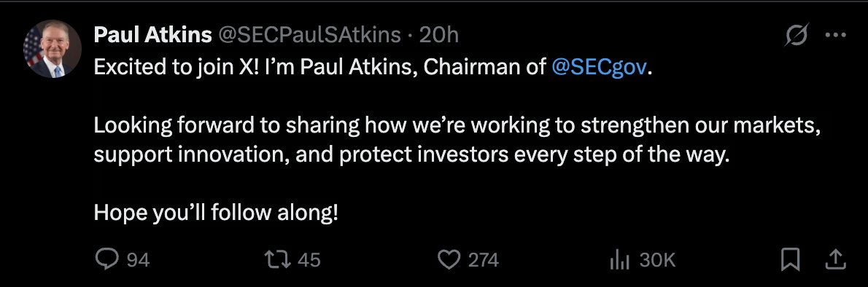
Task: Open the Grok explain-post icon
Action: pos(798,36)
